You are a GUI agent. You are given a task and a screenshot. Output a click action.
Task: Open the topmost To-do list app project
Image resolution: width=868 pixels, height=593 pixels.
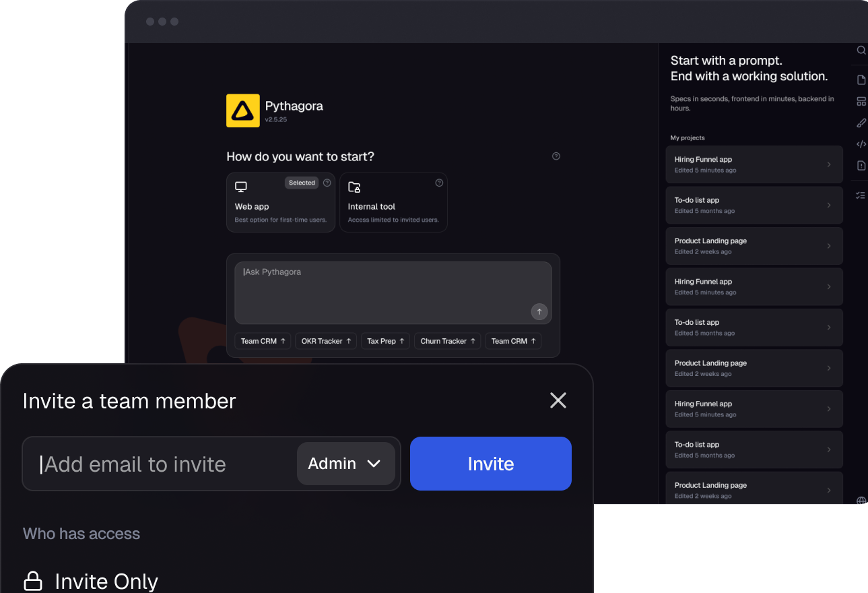pyautogui.click(x=754, y=205)
